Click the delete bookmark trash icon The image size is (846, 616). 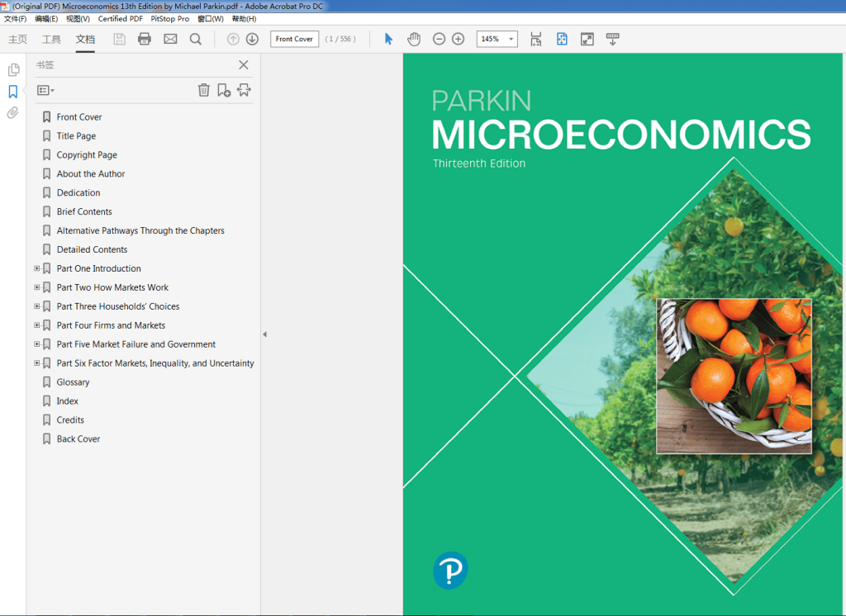[x=204, y=89]
